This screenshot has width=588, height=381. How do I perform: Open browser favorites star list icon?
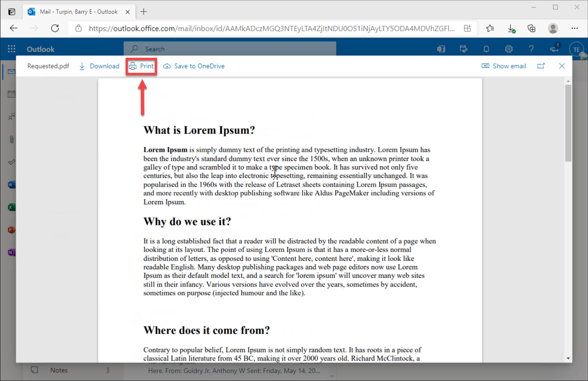click(490, 29)
